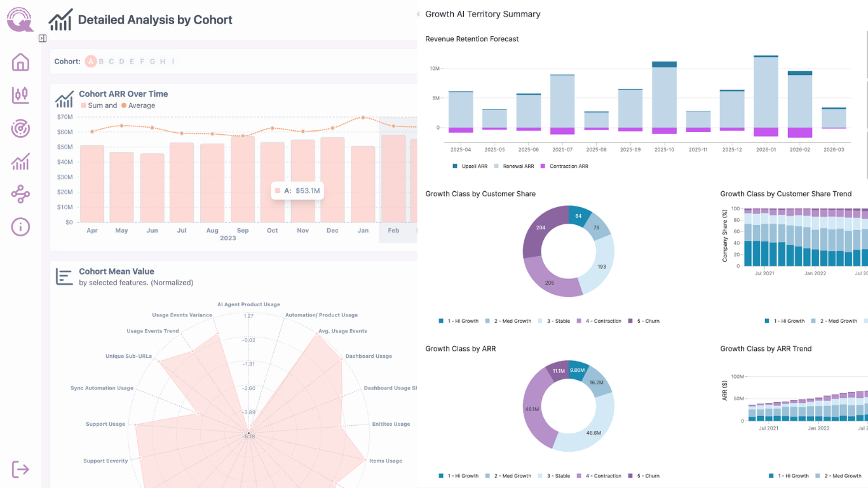Click the chart icon beside Detailed Analysis by Cohort
868x488 pixels.
(x=60, y=20)
